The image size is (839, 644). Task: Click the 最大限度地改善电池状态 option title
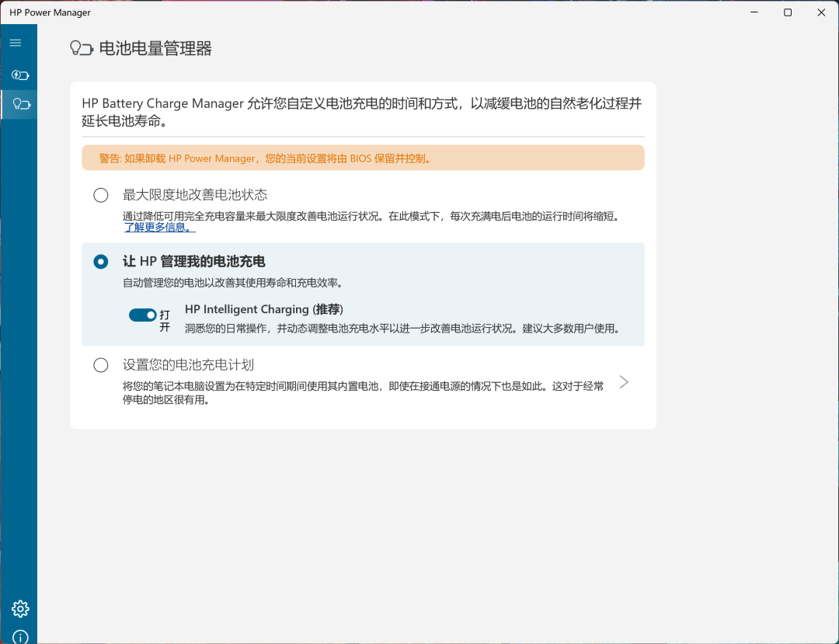click(195, 195)
